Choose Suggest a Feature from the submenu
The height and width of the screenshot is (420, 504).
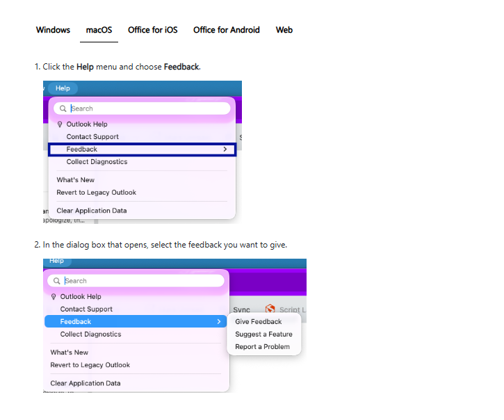(x=263, y=334)
